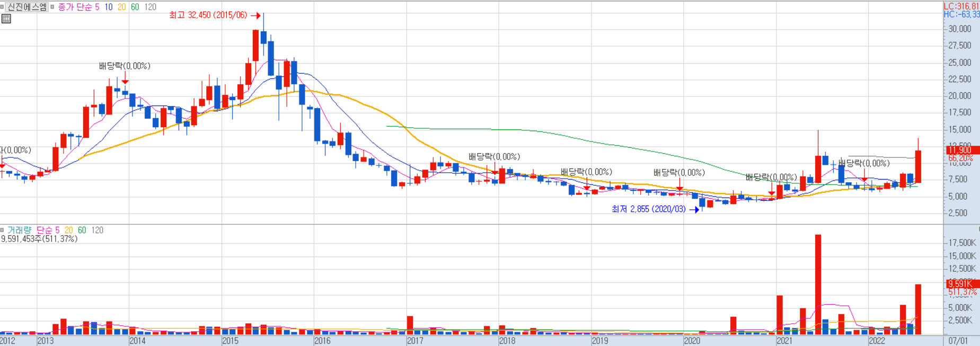
Task: Click the last red candlestick in 2022
Action: (x=918, y=166)
